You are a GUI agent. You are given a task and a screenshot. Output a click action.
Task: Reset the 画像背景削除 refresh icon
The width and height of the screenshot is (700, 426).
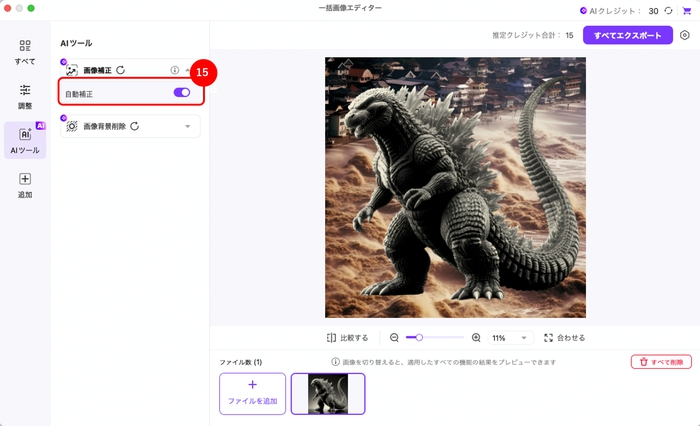tap(134, 126)
